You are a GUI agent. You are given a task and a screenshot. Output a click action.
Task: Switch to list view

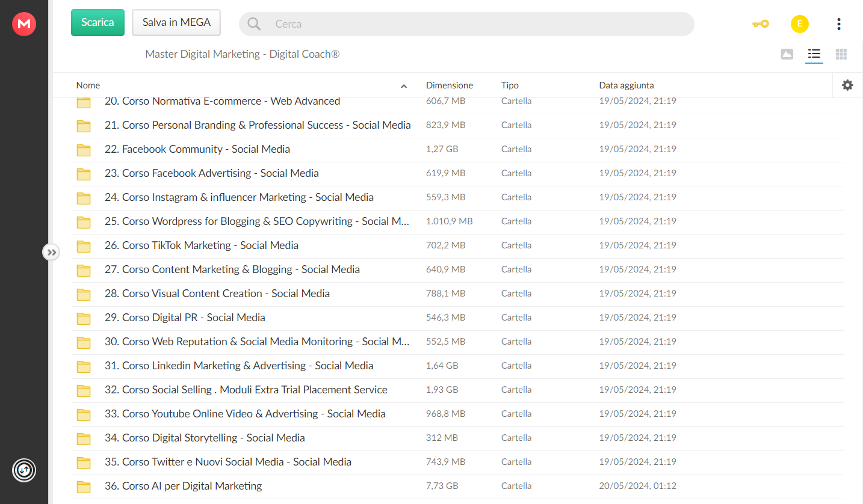(x=814, y=54)
